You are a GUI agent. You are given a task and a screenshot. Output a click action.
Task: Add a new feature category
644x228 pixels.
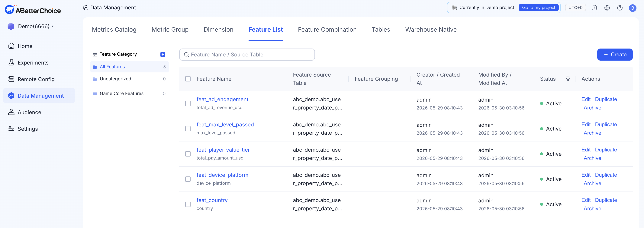pos(163,54)
